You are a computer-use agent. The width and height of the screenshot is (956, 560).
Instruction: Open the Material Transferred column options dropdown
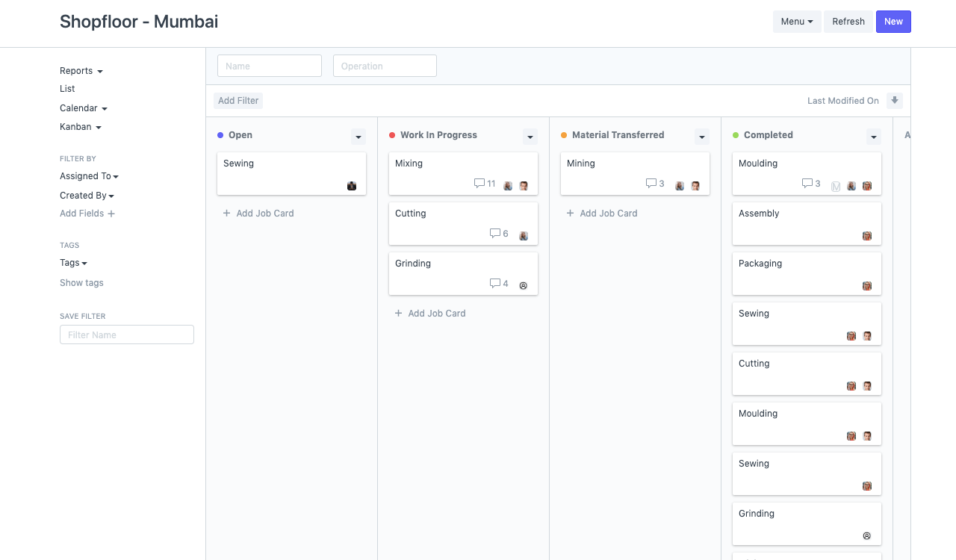(x=702, y=137)
